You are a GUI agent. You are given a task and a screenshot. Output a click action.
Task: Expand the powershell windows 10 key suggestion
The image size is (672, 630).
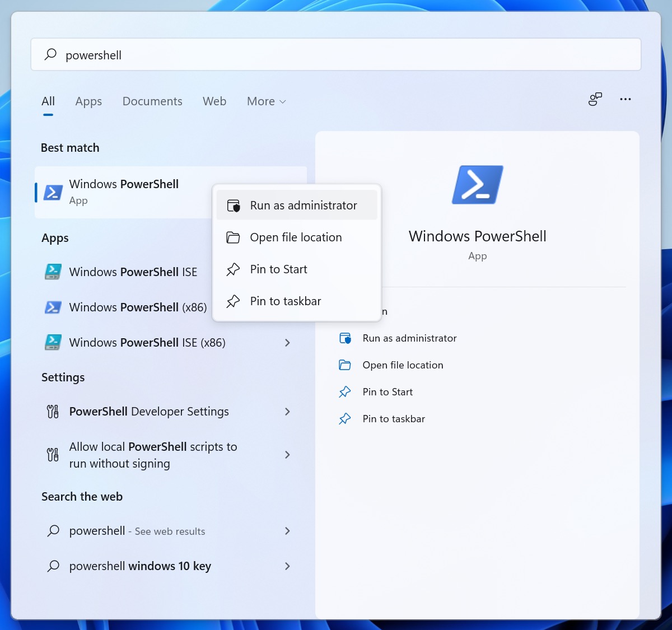287,566
